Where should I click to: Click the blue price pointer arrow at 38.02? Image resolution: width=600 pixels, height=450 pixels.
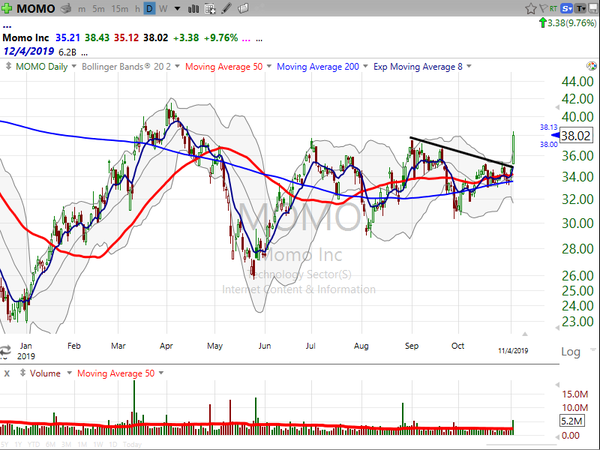pyautogui.click(x=555, y=135)
